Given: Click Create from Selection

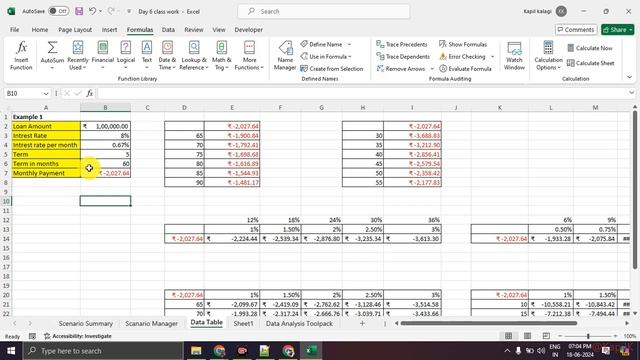Looking at the screenshot, I should coord(331,69).
